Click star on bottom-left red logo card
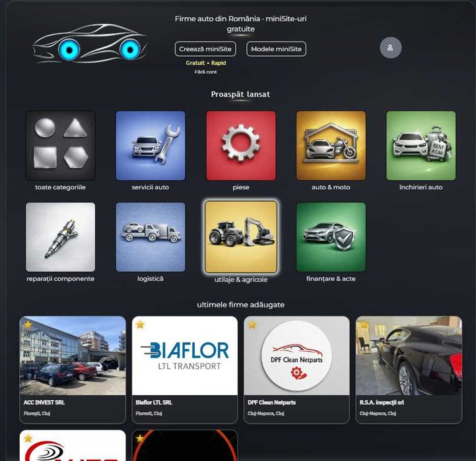This screenshot has height=461, width=476. [x=28, y=439]
